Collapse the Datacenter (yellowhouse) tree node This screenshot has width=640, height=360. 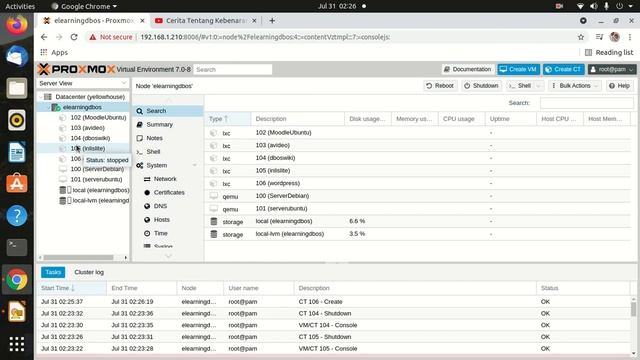[40, 97]
